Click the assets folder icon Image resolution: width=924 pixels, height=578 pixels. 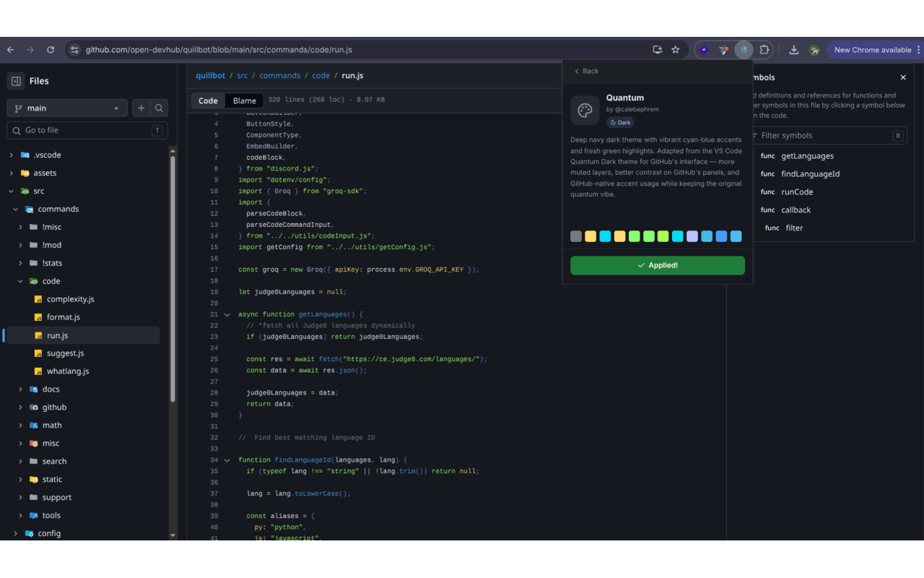[25, 173]
